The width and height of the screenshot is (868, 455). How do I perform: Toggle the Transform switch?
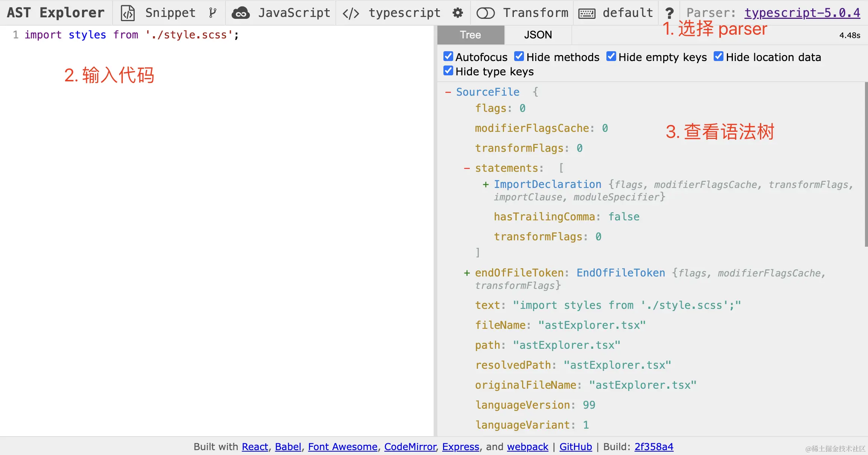486,13
